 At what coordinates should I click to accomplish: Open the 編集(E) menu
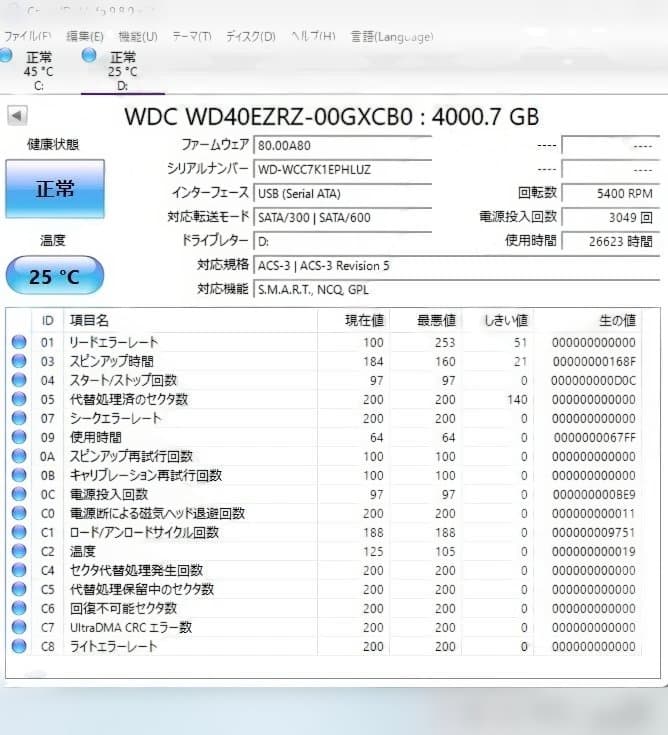pos(85,37)
